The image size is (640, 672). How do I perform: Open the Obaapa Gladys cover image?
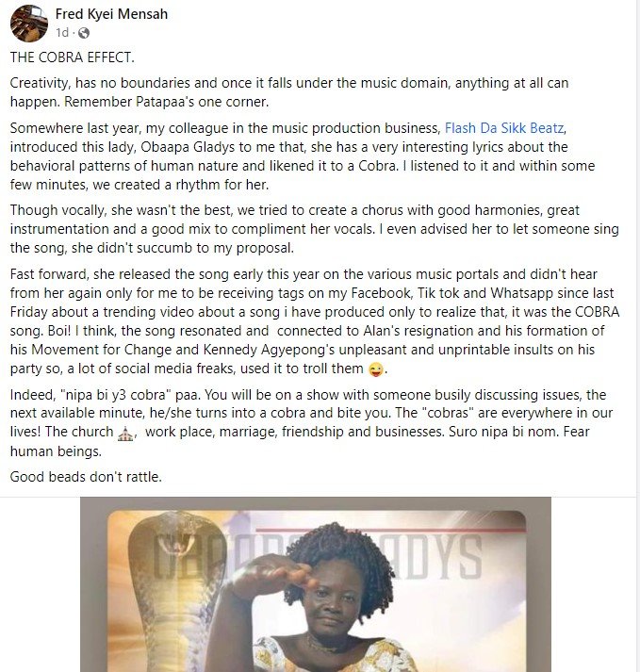coord(316,584)
